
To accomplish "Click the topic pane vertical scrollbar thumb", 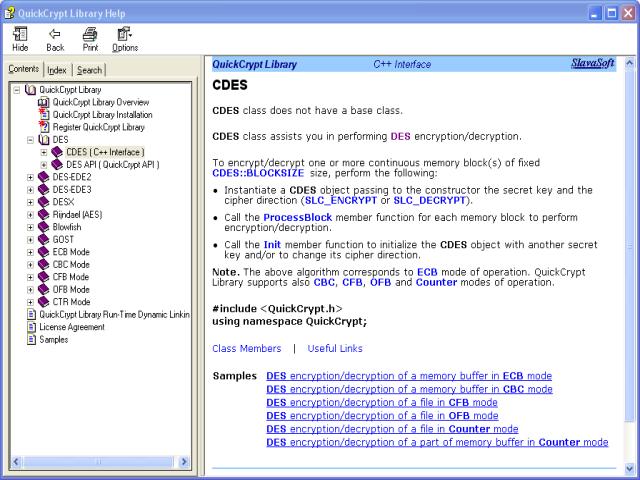I will point(629,246).
